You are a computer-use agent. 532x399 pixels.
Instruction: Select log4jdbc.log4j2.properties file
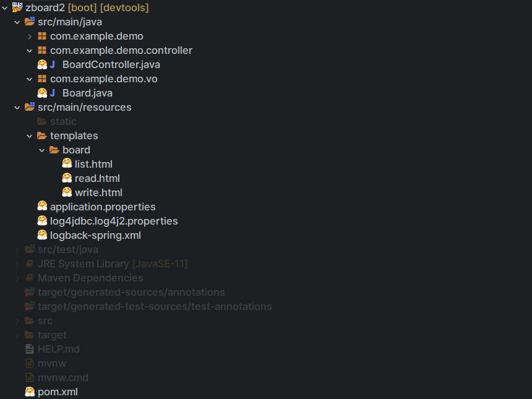pyautogui.click(x=114, y=221)
